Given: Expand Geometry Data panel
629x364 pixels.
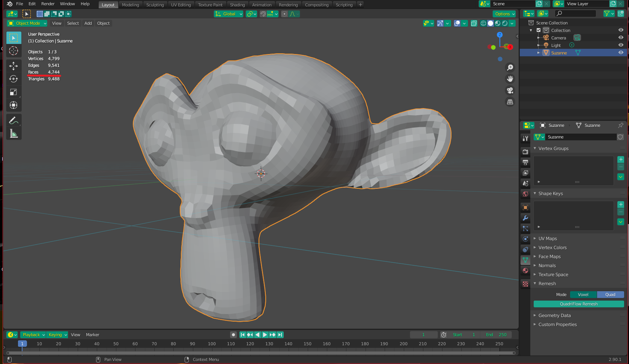Looking at the screenshot, I should [x=554, y=316].
